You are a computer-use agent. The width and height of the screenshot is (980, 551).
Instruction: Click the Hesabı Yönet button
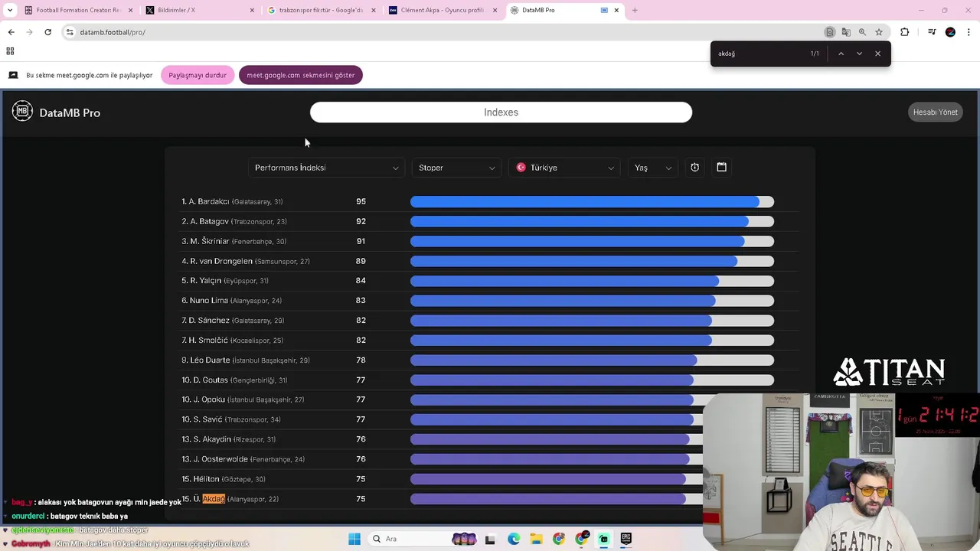click(936, 112)
